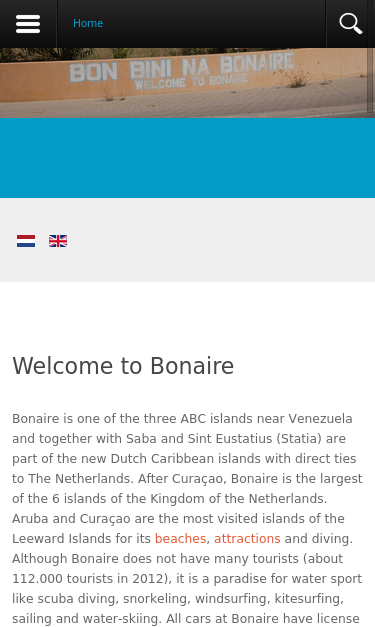Switch language using the Dutch flag
The width and height of the screenshot is (375, 627).
click(x=26, y=241)
